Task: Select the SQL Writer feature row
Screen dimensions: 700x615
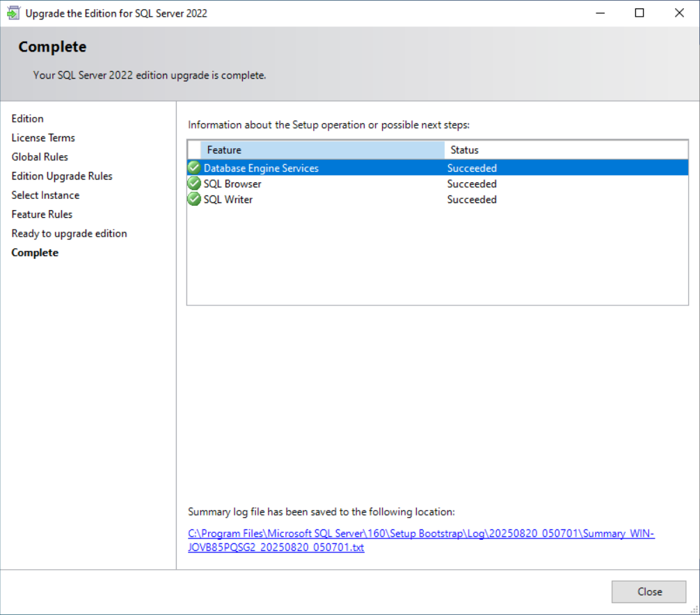Action: 438,199
